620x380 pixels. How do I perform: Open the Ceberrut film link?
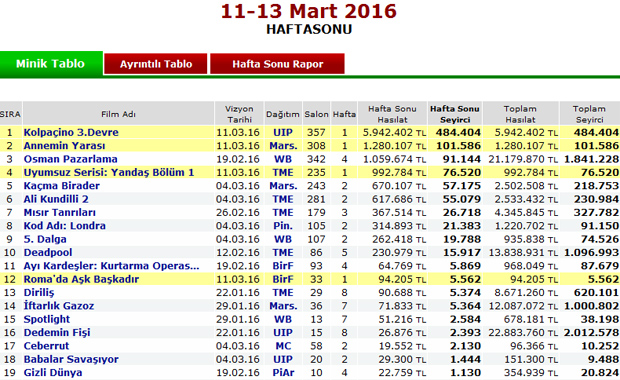coord(46,346)
